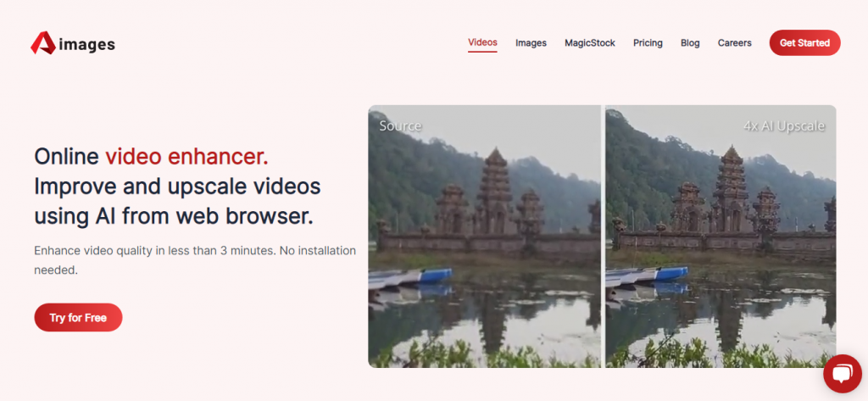
Task: Click the comparison divider handle
Action: point(603,237)
